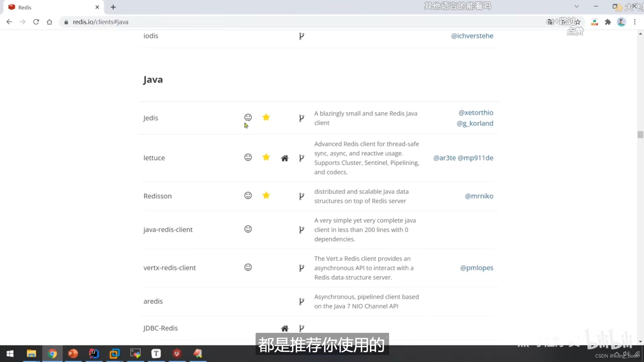Screen dimensions: 644x362
Task: Click the smiley face icon for java-redis-client
Action: (248, 229)
